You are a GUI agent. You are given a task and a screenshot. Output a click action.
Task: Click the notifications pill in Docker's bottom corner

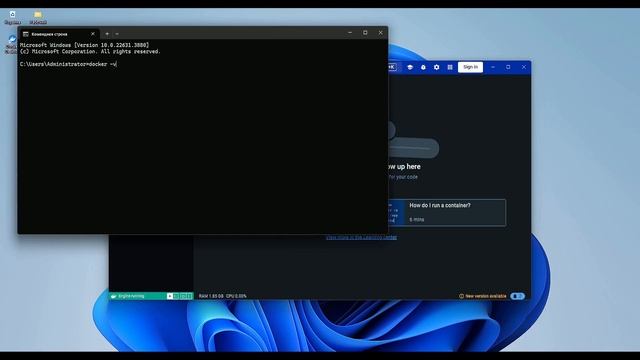(x=517, y=296)
